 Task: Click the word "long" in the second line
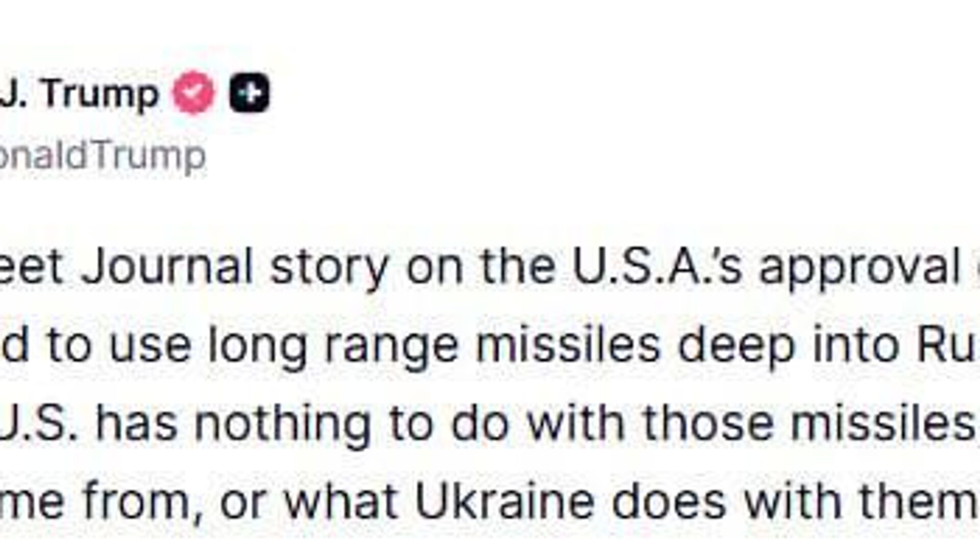pyautogui.click(x=257, y=346)
